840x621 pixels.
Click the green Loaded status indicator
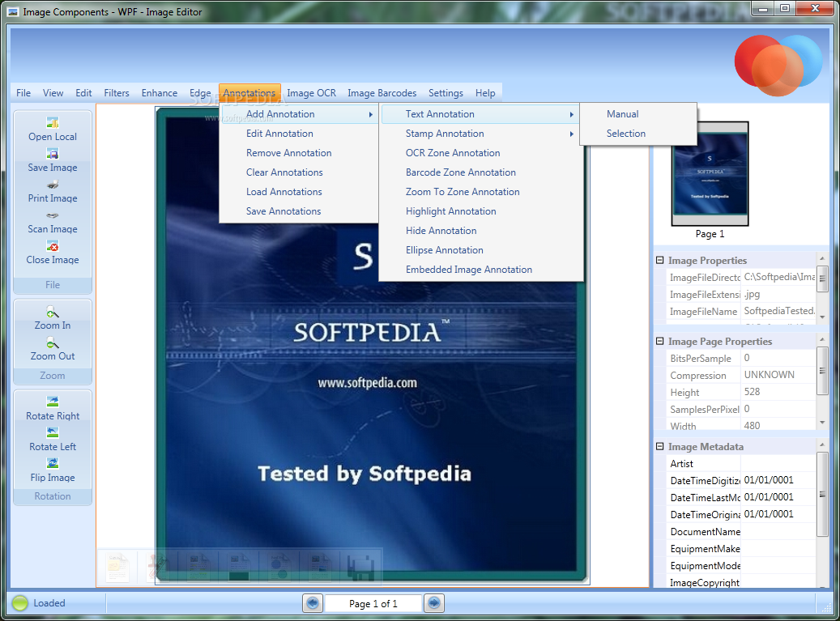19,603
